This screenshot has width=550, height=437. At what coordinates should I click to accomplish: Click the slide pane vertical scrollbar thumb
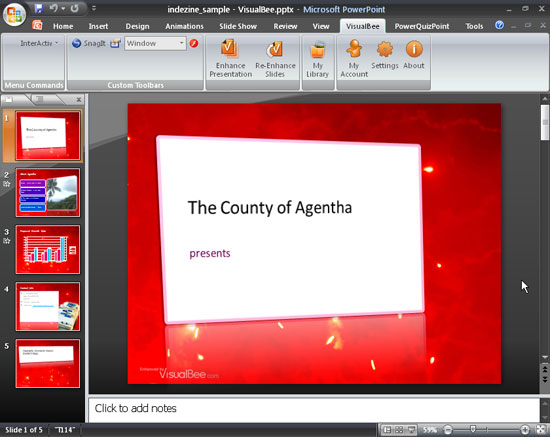[545, 123]
